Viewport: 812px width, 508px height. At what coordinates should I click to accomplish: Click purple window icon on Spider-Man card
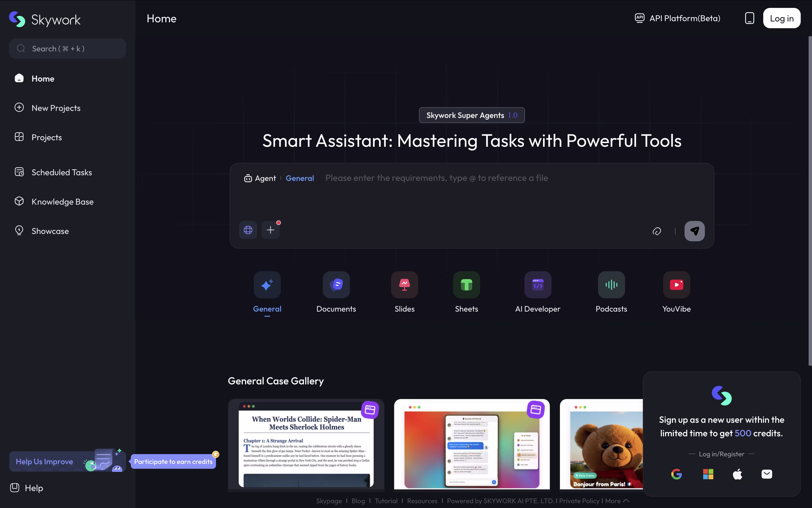(370, 410)
